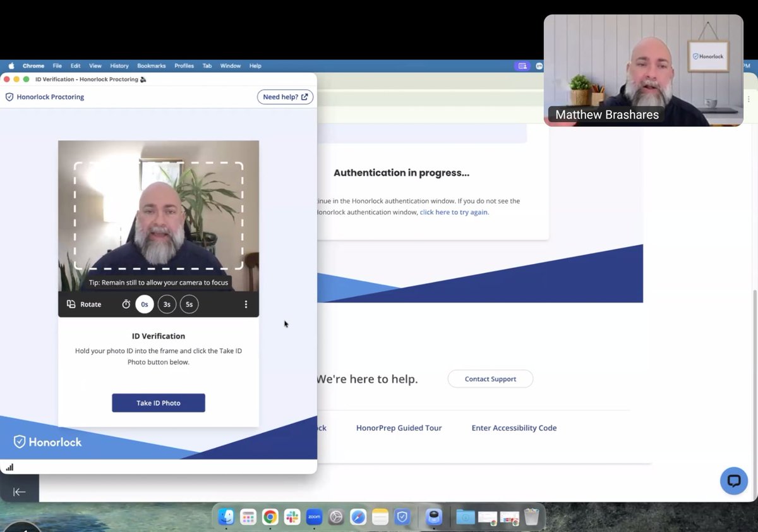758x532 pixels.
Task: Open the chat bubble support widget
Action: tap(733, 481)
